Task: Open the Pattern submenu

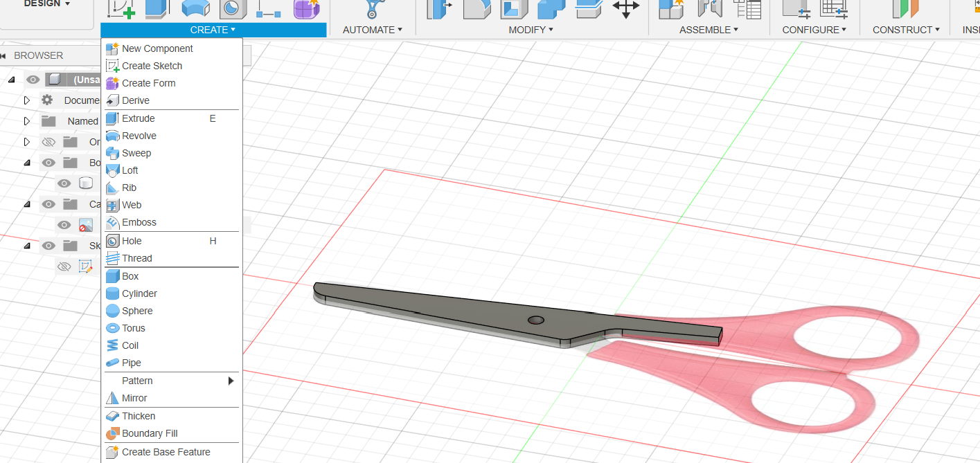Action: [x=172, y=381]
